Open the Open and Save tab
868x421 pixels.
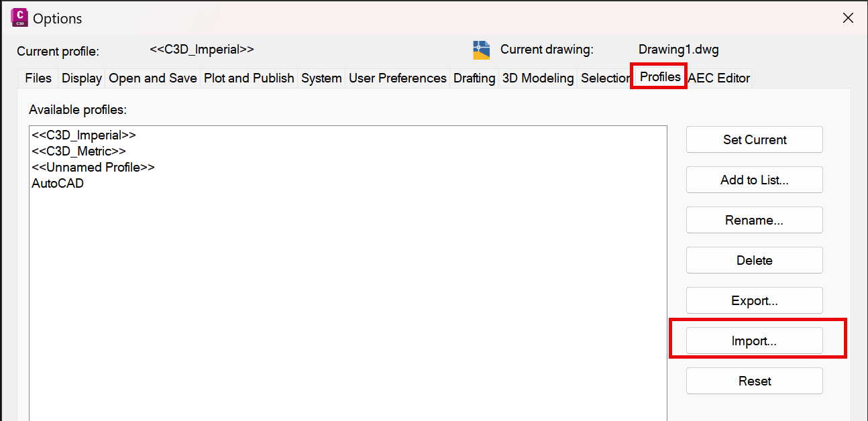(153, 78)
